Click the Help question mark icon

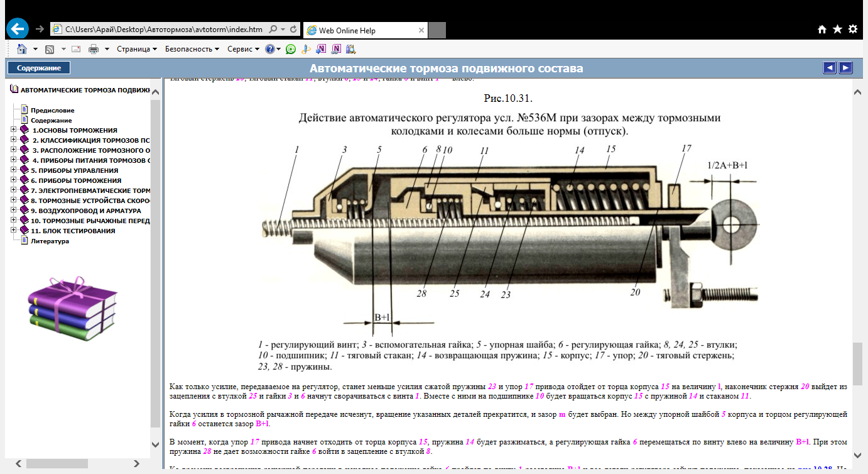[x=270, y=49]
